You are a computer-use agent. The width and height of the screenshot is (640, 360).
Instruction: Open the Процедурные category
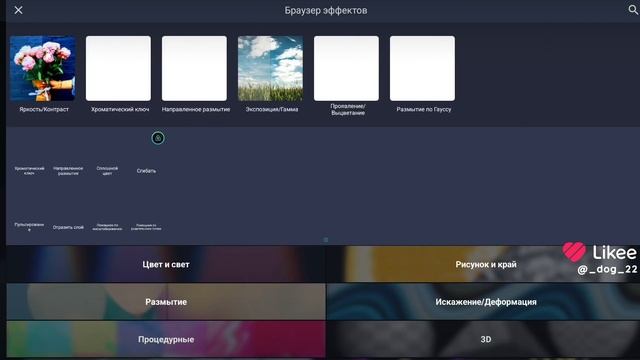pyautogui.click(x=166, y=339)
